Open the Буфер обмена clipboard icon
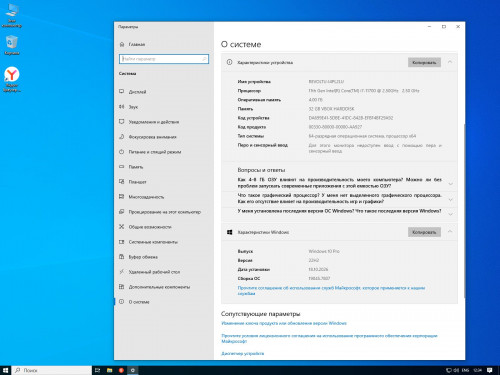500x375 pixels. click(122, 257)
